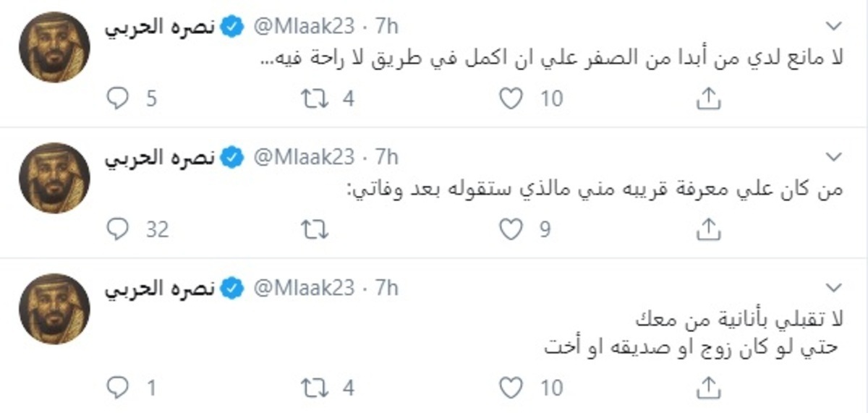Retweet the first tweet with 4 retweets

314,98
